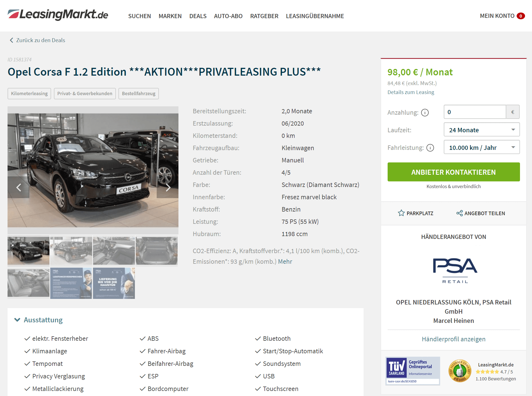This screenshot has height=396, width=532.
Task: Click the Fahrleistung info icon
Action: click(430, 148)
